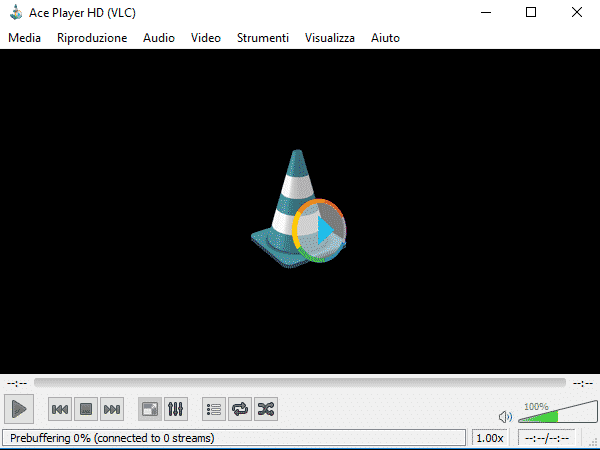Image resolution: width=600 pixels, height=450 pixels.
Task: Toggle loop repeat mode icon
Action: tap(240, 409)
